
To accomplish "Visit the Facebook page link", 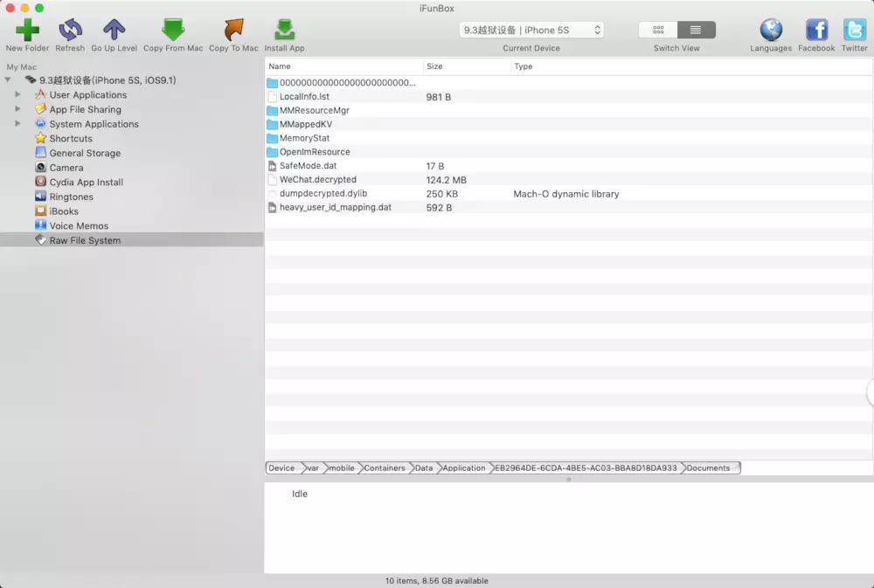I will tap(816, 29).
